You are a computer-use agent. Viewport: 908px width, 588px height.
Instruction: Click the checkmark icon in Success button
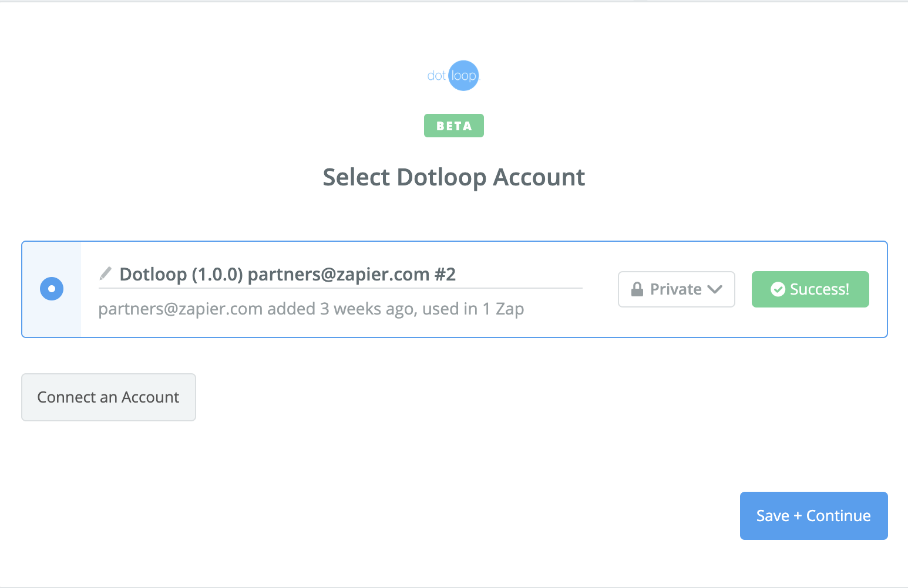click(778, 289)
